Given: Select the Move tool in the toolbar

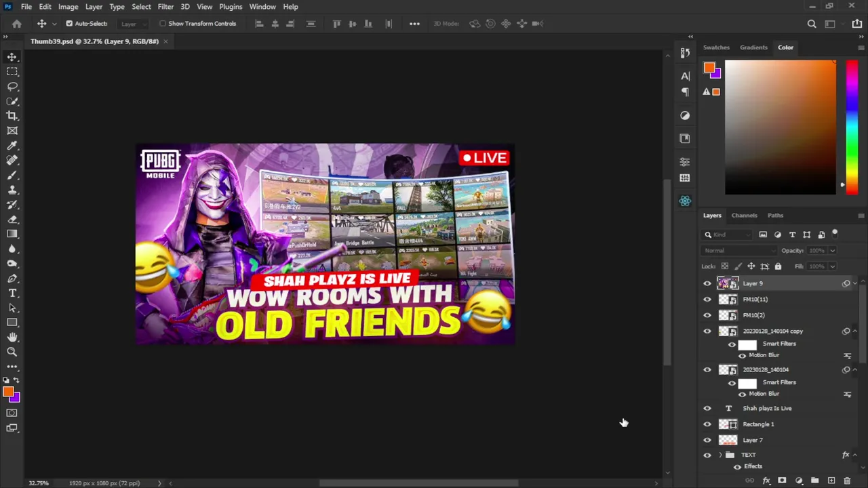Looking at the screenshot, I should pos(12,57).
